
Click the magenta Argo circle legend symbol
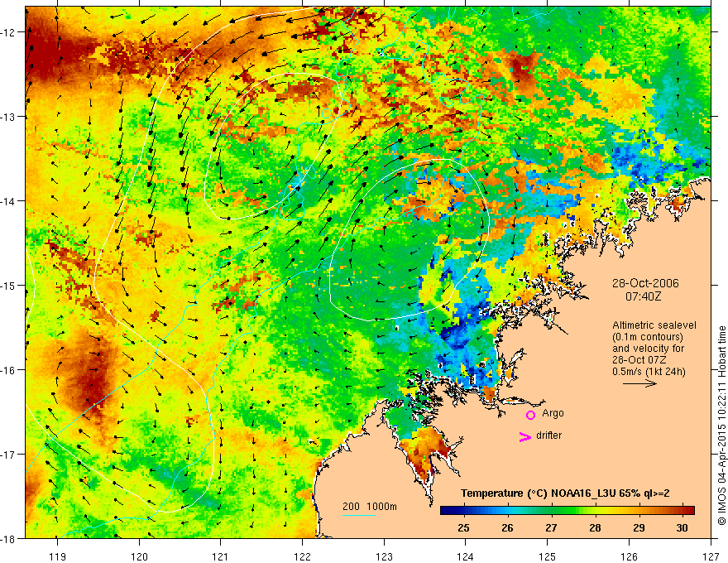pos(530,415)
